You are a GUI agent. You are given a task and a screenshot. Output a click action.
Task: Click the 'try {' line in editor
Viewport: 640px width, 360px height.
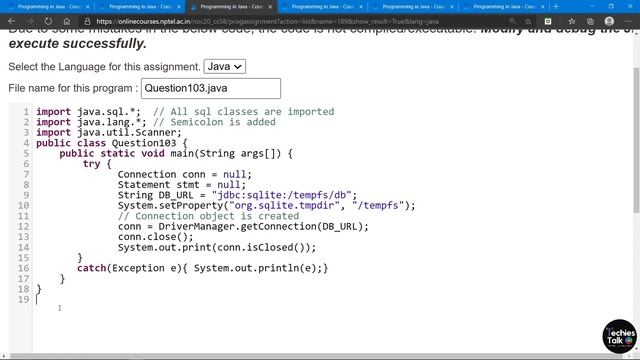point(97,164)
